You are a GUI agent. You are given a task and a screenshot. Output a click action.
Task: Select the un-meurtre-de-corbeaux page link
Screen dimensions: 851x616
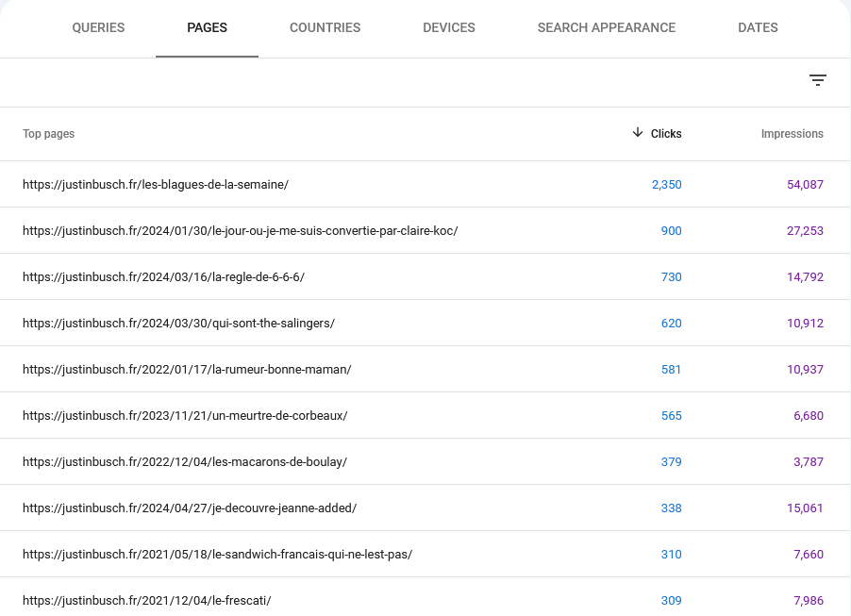tap(186, 415)
